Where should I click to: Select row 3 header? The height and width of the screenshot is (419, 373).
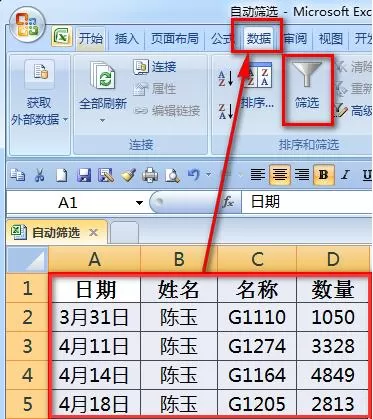pyautogui.click(x=27, y=346)
